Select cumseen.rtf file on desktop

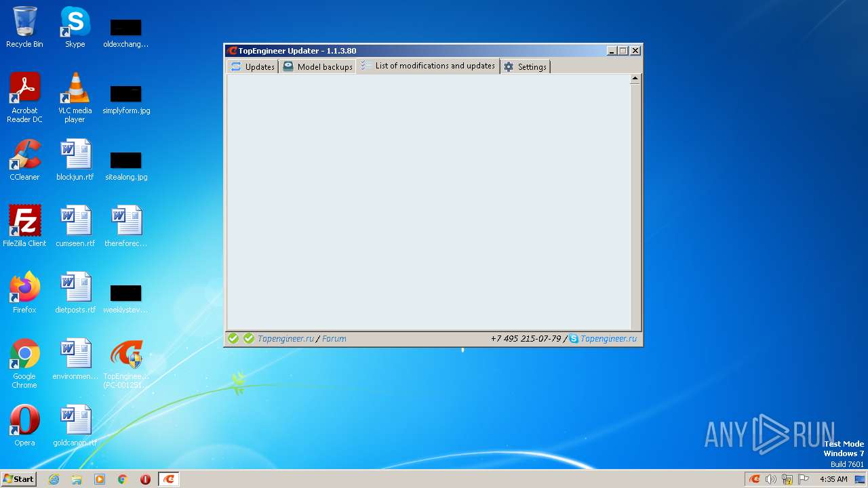(x=75, y=226)
